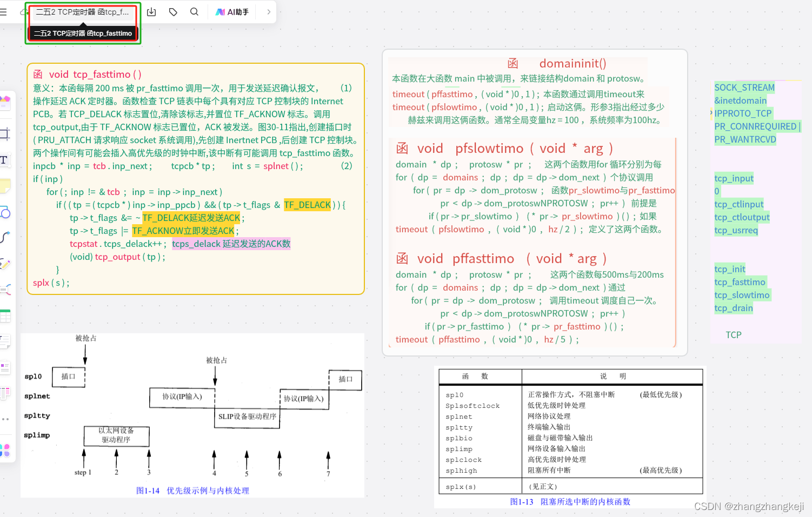Click 'timeout ( pfslowtimo , ( void * )0 , hz / 2 ) ;' line
The width and height of the screenshot is (812, 517).
[x=490, y=230]
